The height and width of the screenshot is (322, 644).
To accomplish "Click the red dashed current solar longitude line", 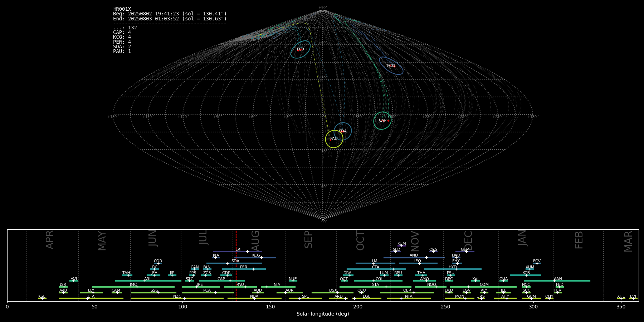I will [236, 265].
